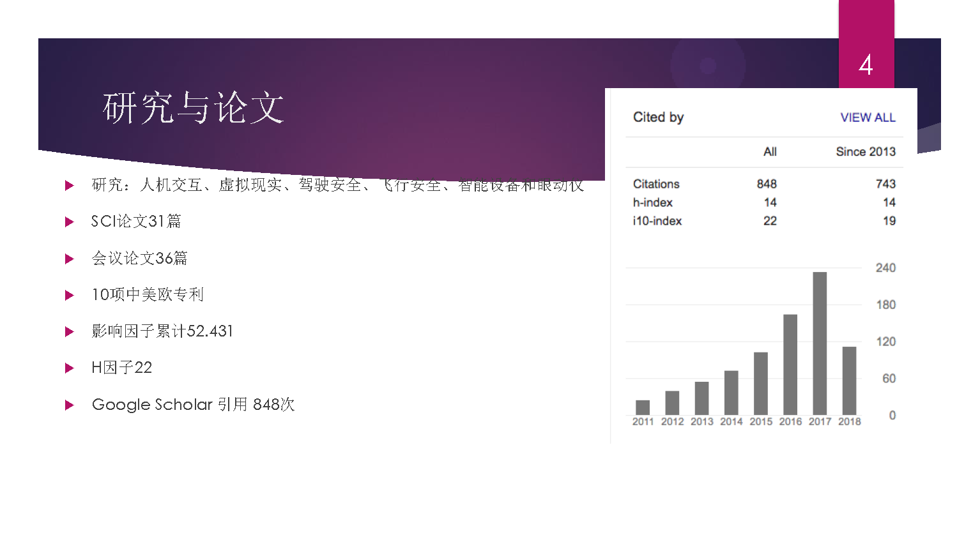Click the bullet arrow beside SCI论文31篇

pyautogui.click(x=70, y=222)
